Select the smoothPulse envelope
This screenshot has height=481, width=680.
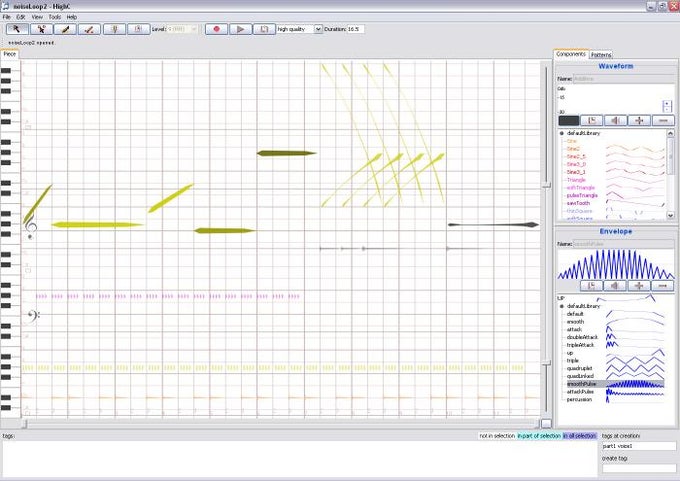coord(581,384)
